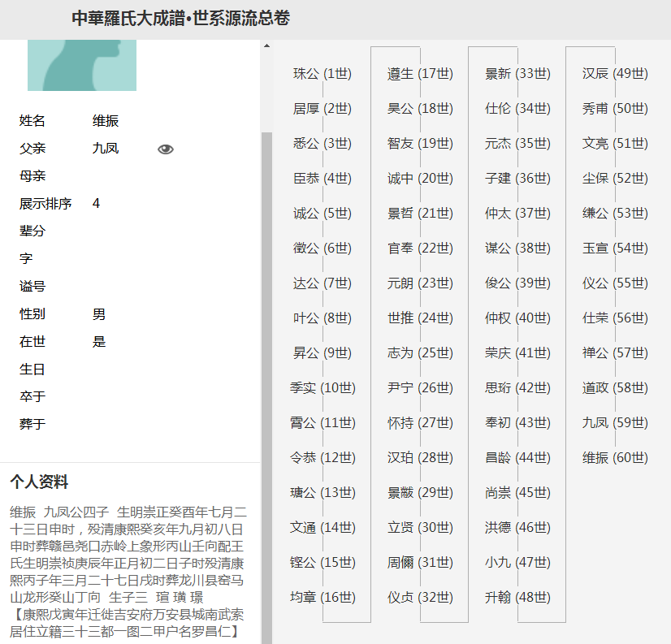Open 忝公 (3世) in the lineage

(323, 144)
